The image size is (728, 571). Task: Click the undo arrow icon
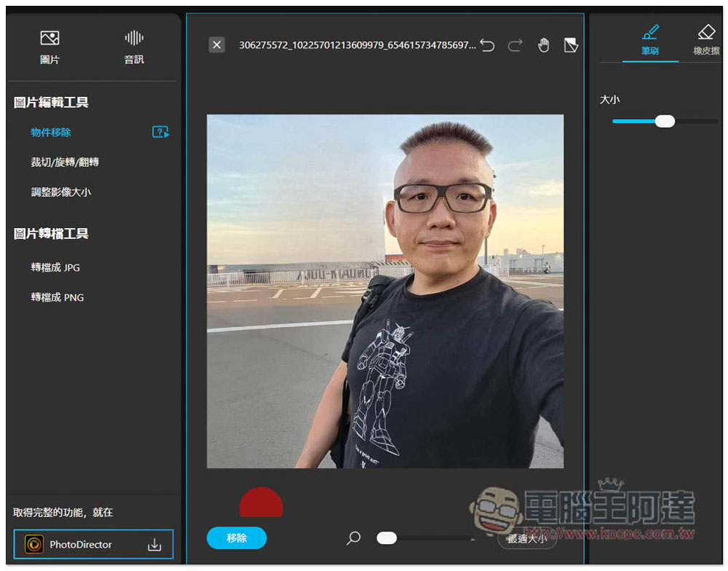coord(487,45)
